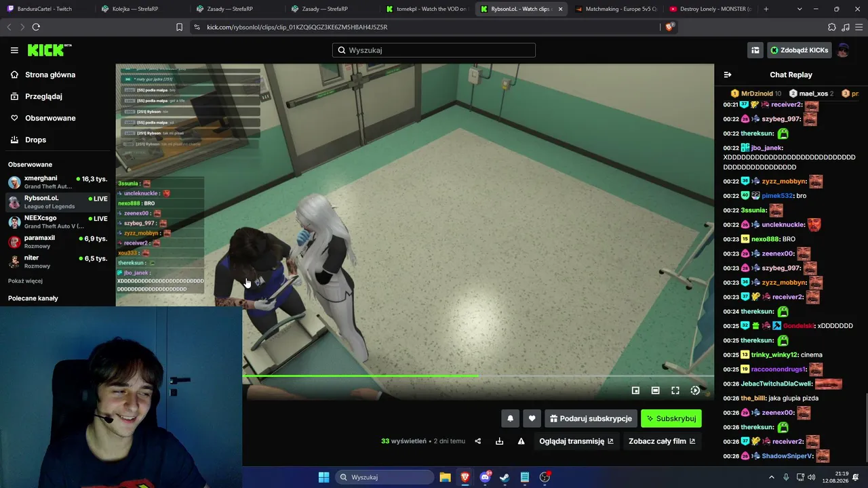Open the paramaxil followed channel
868x488 pixels.
click(x=58, y=242)
